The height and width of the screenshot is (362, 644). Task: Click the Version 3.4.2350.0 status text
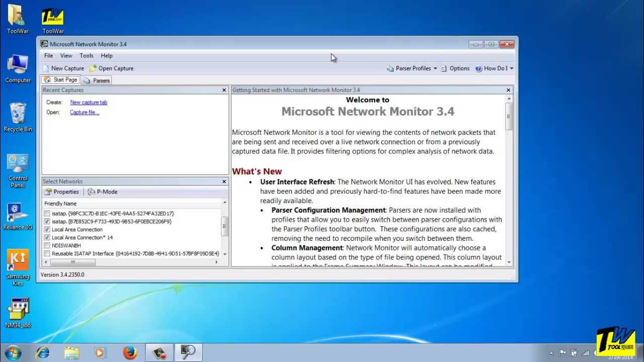(x=62, y=275)
